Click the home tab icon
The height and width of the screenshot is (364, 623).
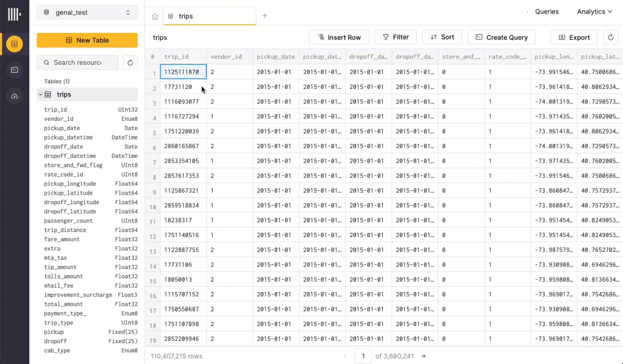coord(155,17)
